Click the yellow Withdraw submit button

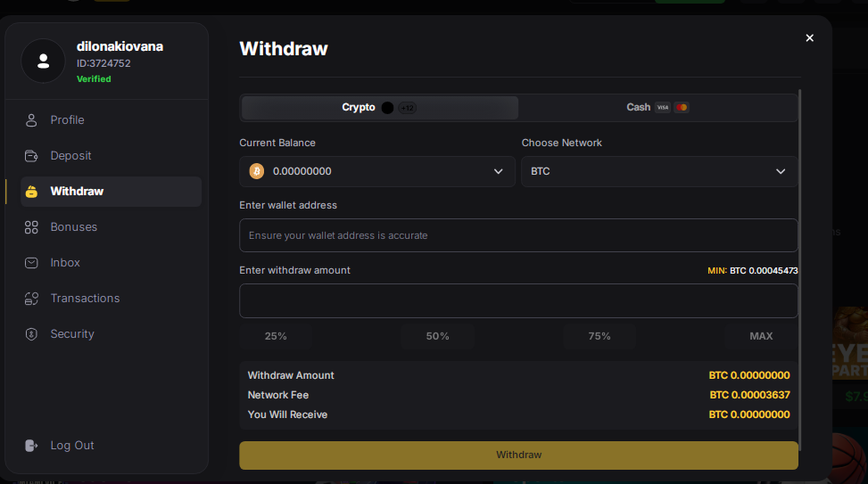pyautogui.click(x=518, y=455)
